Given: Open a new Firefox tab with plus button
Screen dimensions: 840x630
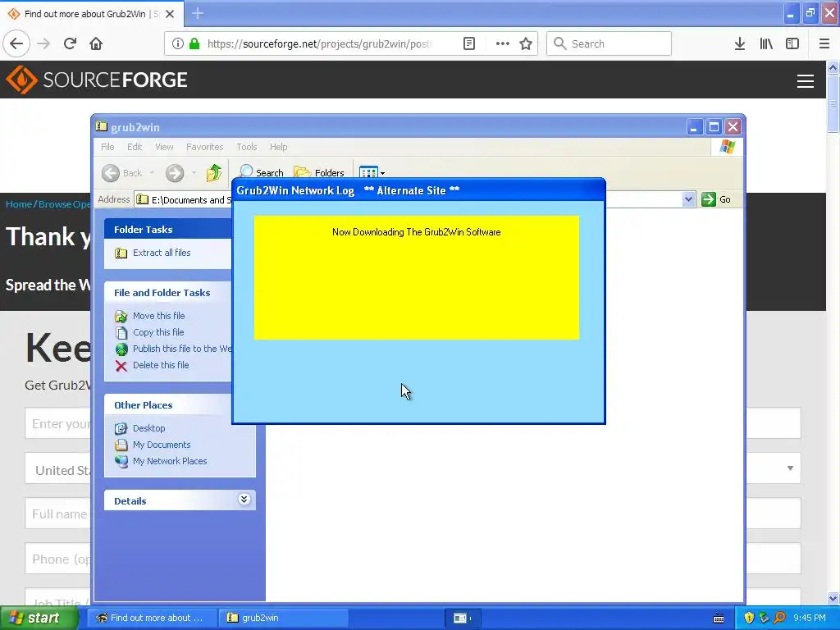Looking at the screenshot, I should click(198, 13).
